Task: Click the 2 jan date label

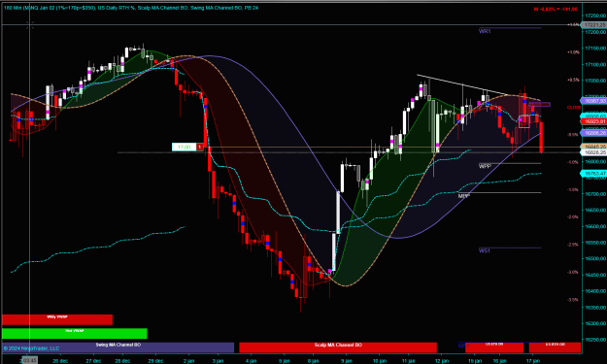Action: tap(188, 360)
